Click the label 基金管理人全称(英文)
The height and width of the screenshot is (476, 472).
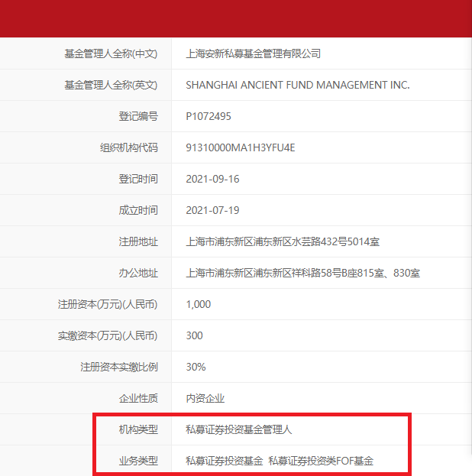coord(111,85)
